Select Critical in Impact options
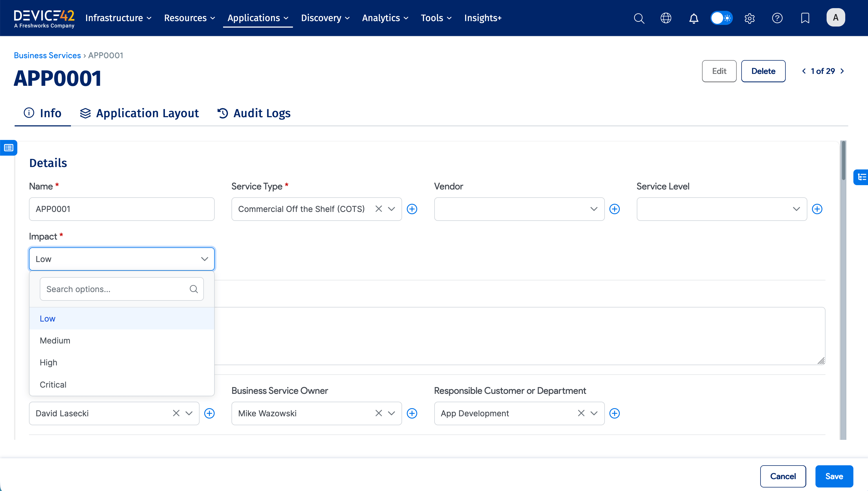 pyautogui.click(x=122, y=385)
